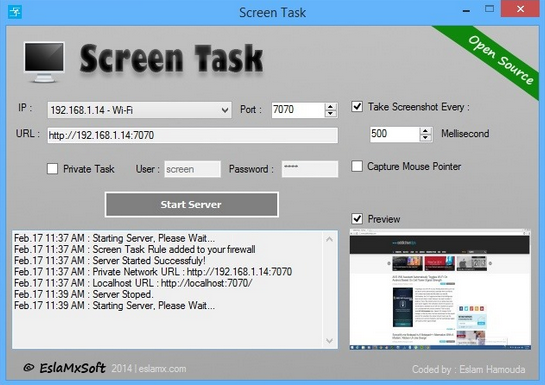Click the eslamx.com link
The width and height of the screenshot is (545, 385).
[x=162, y=369]
